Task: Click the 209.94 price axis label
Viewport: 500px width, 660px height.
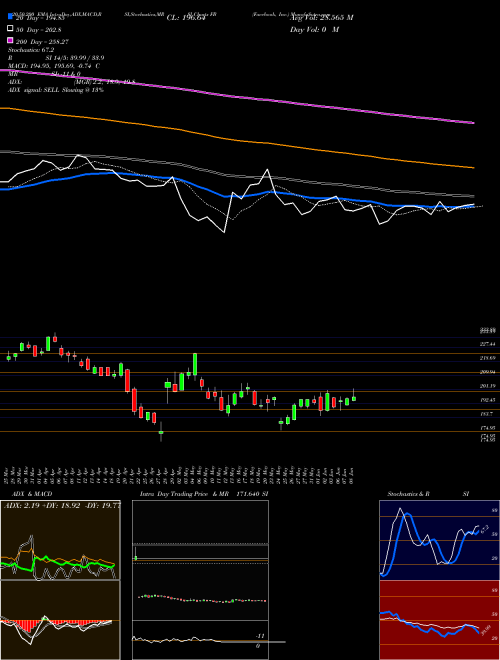Action: pos(488,372)
